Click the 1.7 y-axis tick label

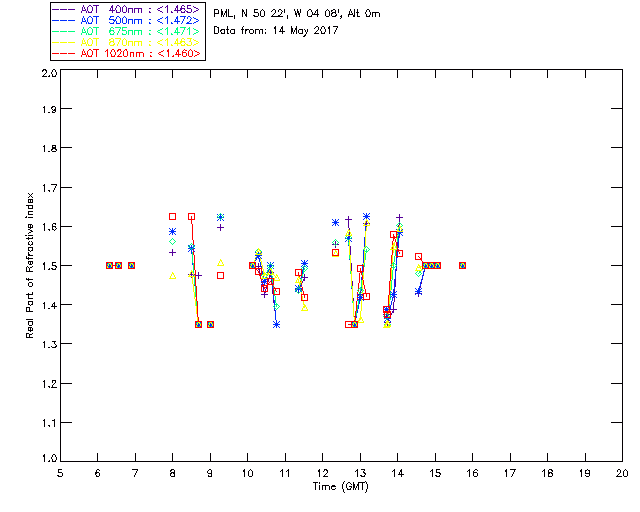coord(49,188)
